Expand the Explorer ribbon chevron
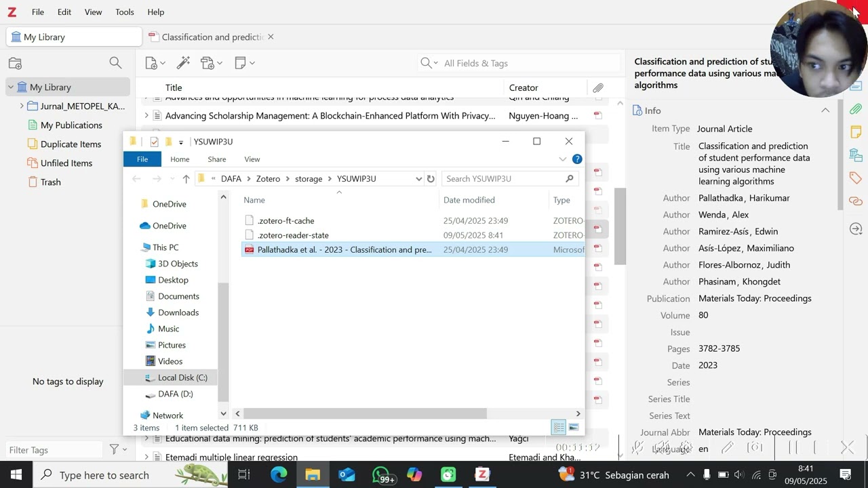 tap(562, 159)
